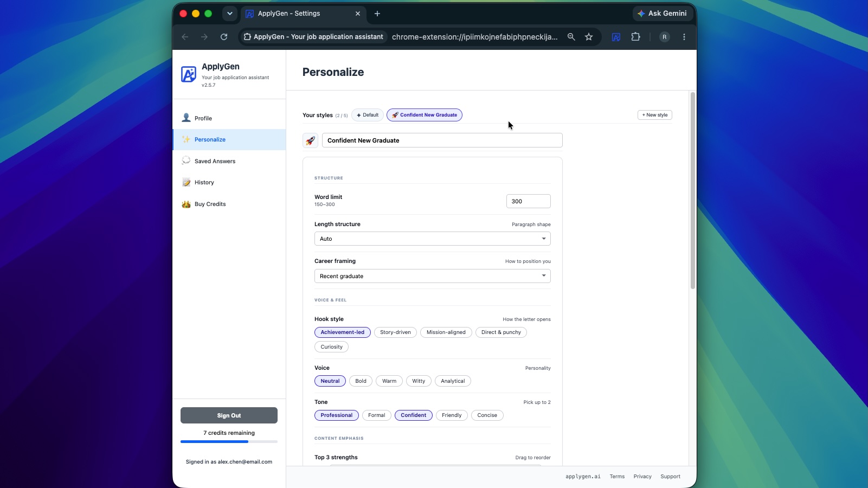This screenshot has width=868, height=488.
Task: Click the page vertical scrollbar
Action: 692,191
